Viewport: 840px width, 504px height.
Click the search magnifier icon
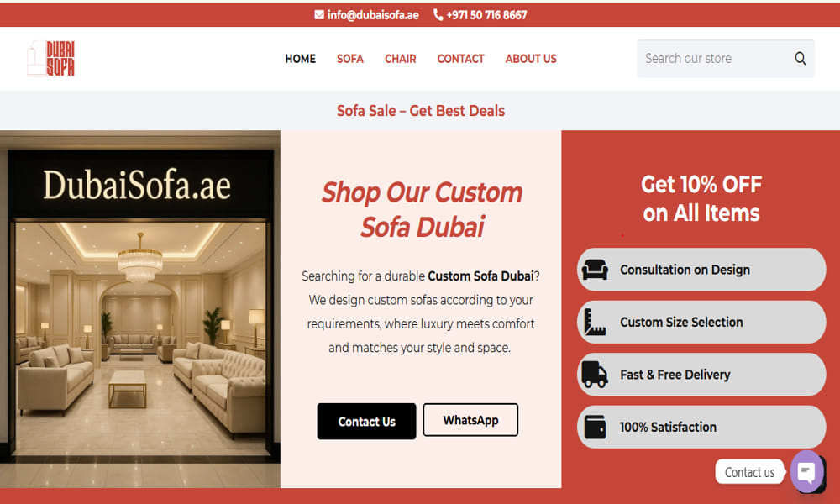800,59
